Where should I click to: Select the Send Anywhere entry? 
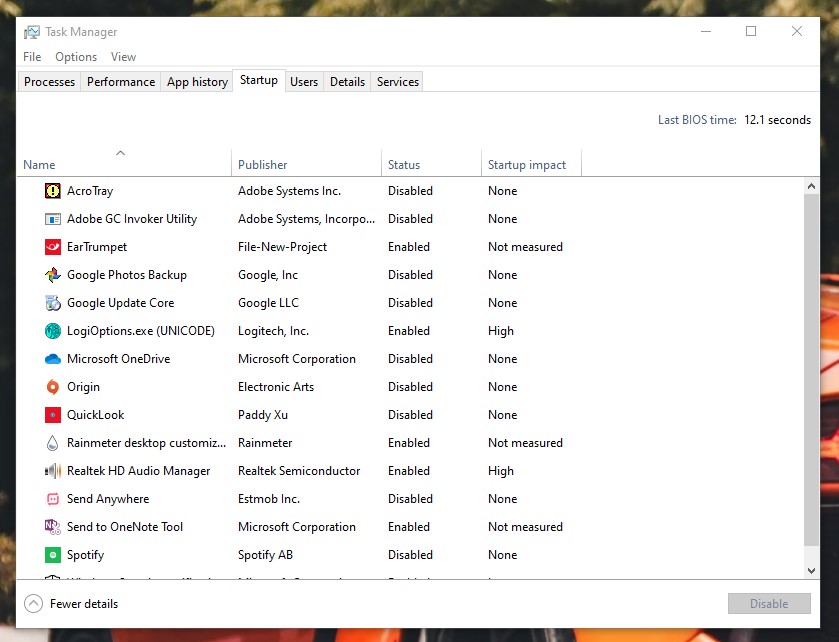coord(108,499)
